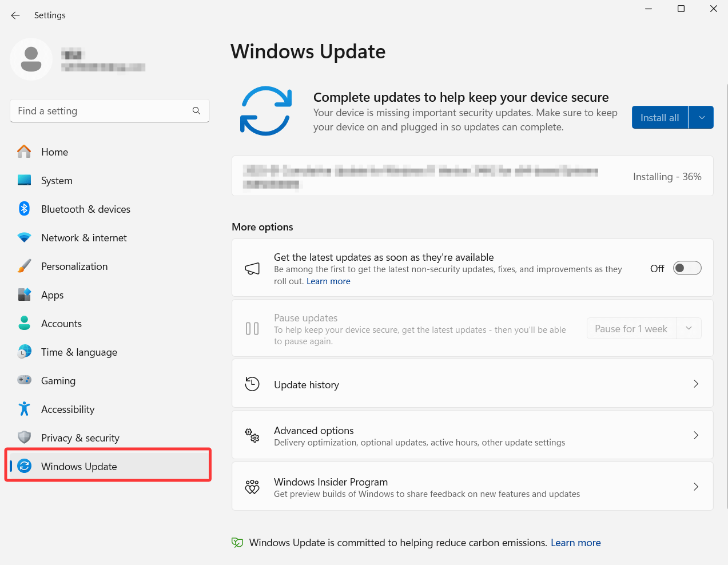Expand Advanced options settings

click(x=472, y=435)
